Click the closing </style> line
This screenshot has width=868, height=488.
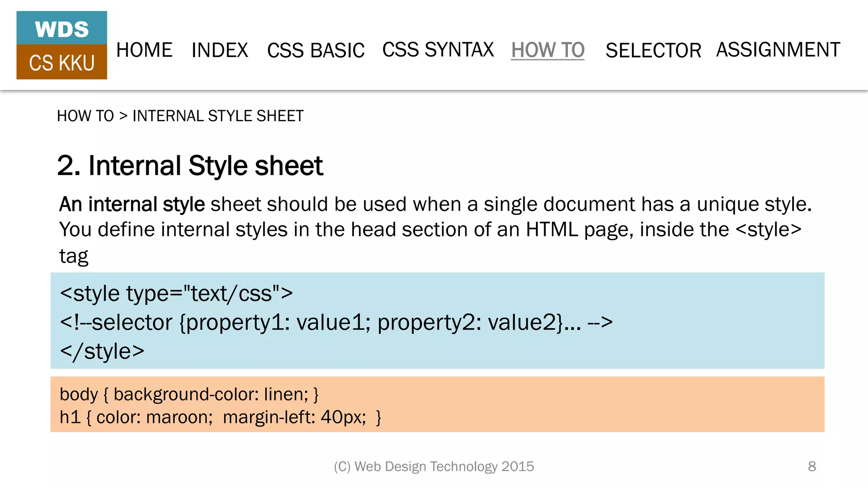pos(102,351)
